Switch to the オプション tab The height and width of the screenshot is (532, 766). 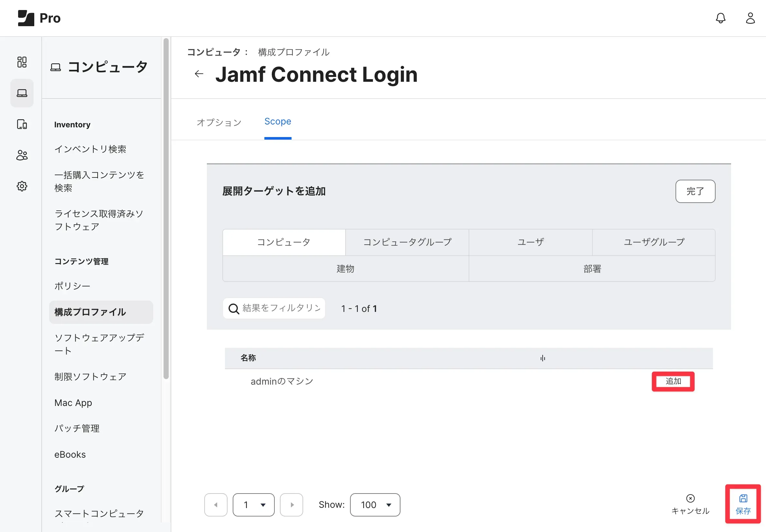219,122
